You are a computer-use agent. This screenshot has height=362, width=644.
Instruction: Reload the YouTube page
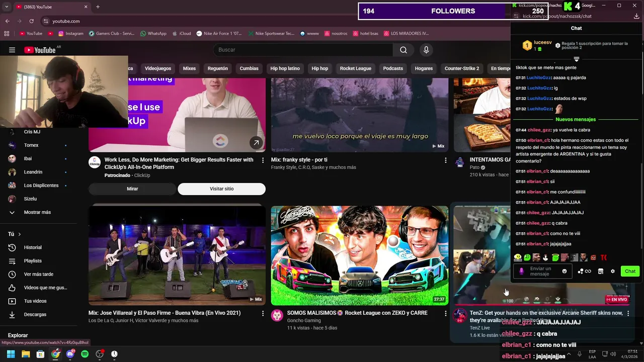coord(31,21)
